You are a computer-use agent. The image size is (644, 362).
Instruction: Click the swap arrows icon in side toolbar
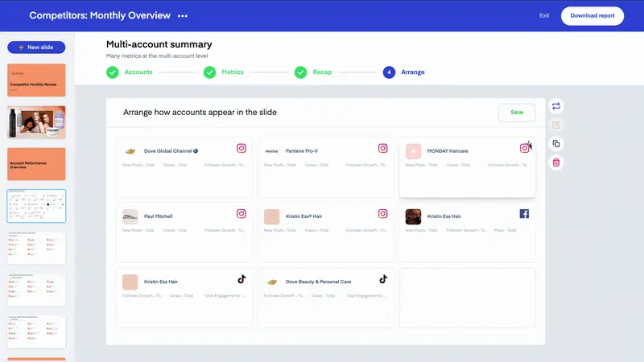(x=556, y=106)
